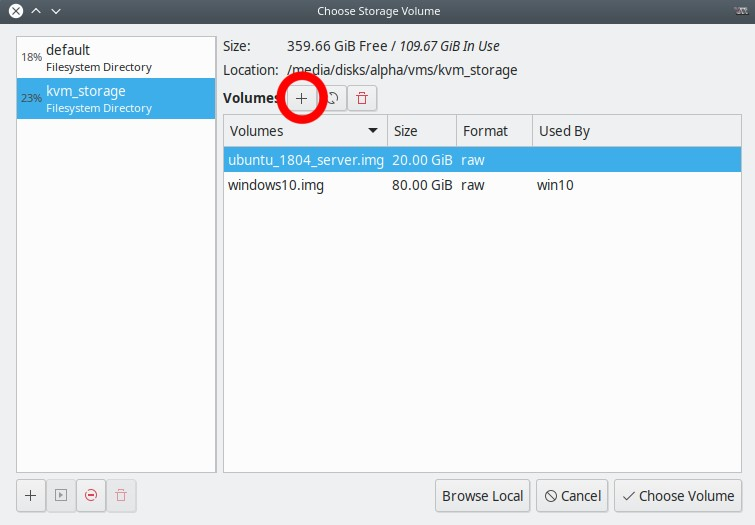Create a new volume with the plus button

[x=301, y=98]
